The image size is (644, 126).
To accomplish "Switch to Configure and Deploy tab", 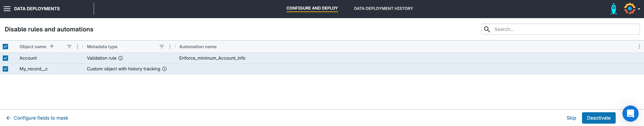I will pos(312,8).
